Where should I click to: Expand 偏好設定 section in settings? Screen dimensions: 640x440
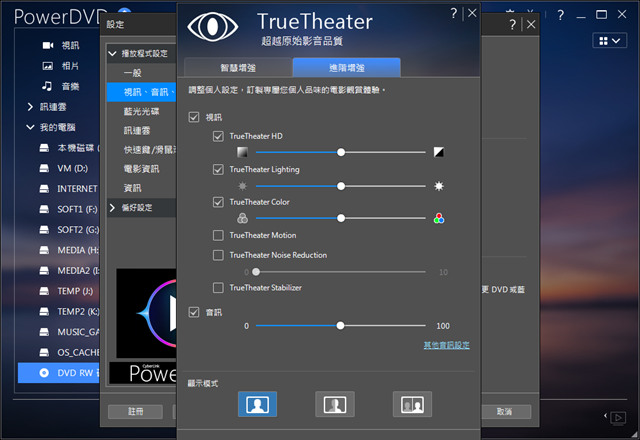pos(112,208)
